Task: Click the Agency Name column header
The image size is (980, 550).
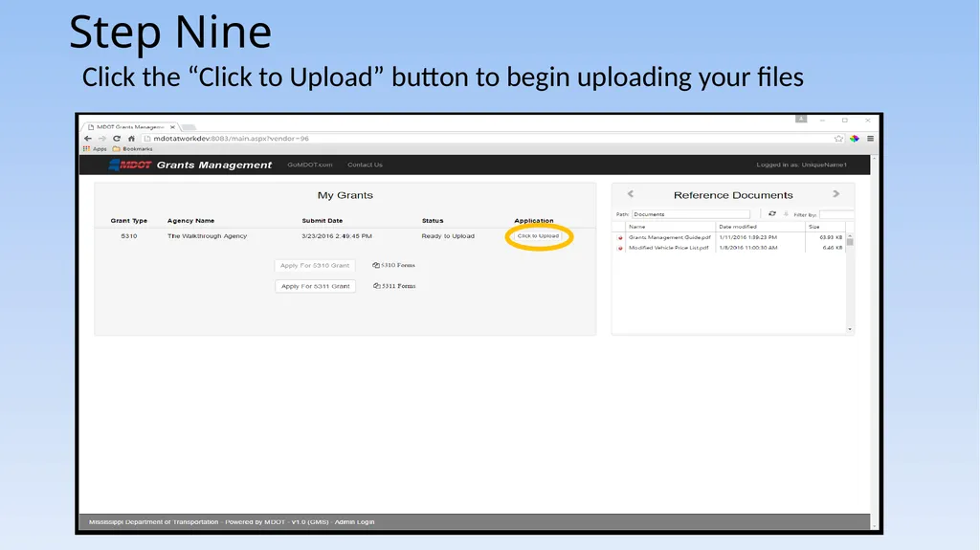Action: 190,221
